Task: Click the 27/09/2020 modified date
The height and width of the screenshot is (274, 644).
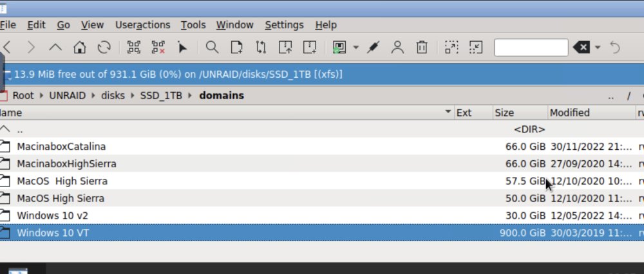Action: tap(591, 164)
